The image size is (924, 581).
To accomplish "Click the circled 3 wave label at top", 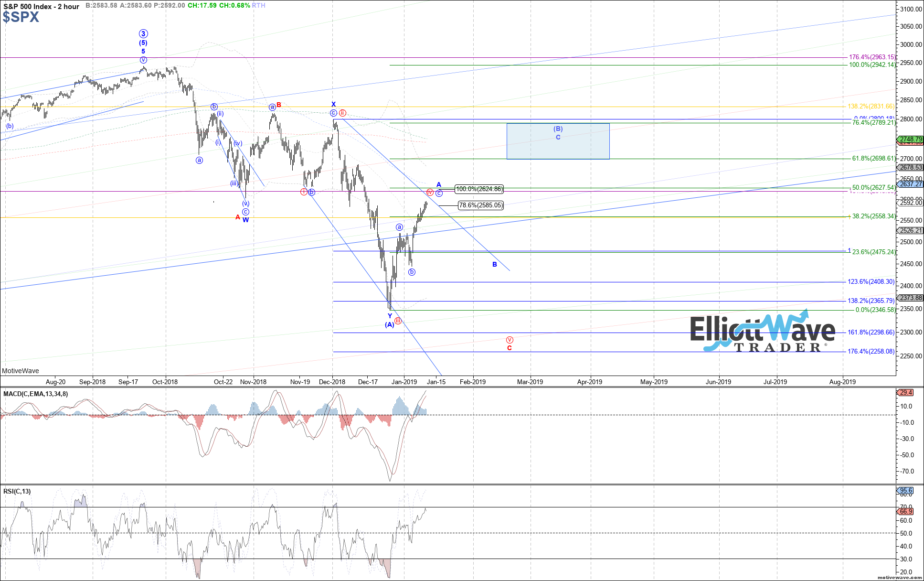I will pyautogui.click(x=143, y=34).
